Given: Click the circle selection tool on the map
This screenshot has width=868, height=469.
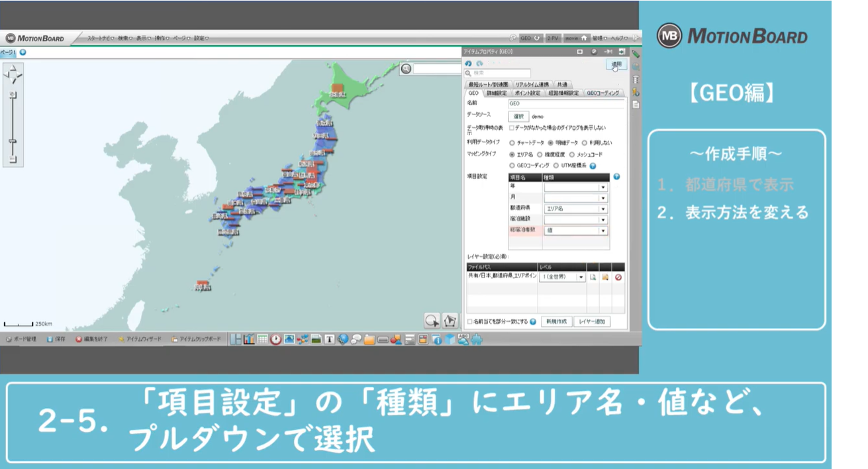Looking at the screenshot, I should coord(432,321).
